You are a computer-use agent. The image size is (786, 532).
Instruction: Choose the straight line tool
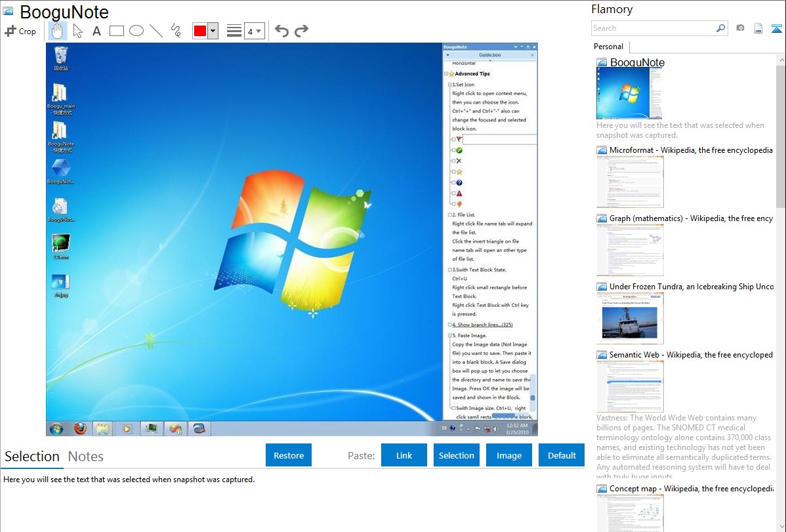click(x=156, y=31)
